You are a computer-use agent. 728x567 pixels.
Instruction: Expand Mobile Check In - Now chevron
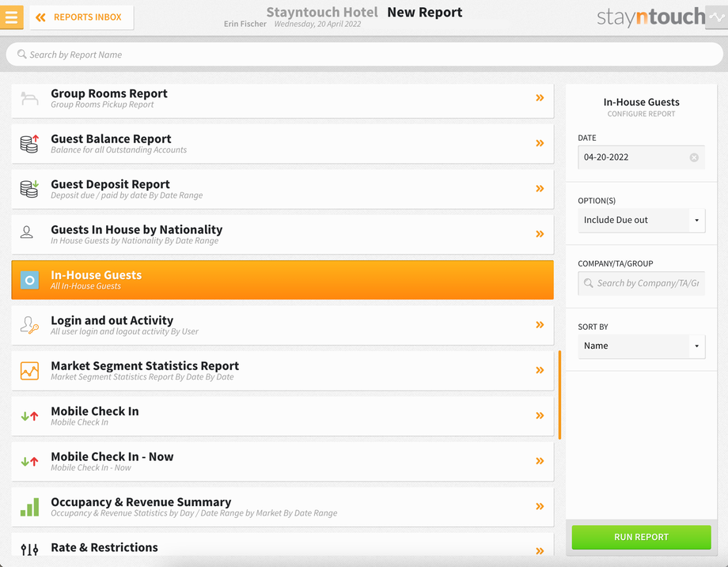point(540,461)
